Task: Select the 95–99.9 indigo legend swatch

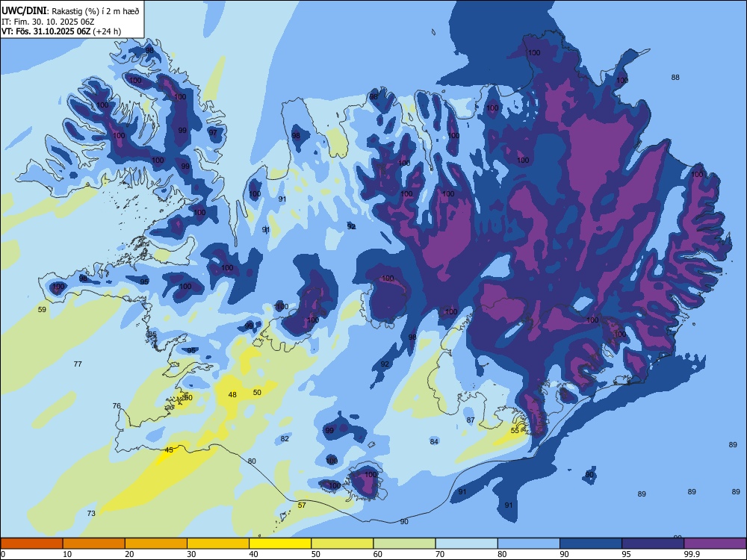Action: pyautogui.click(x=653, y=544)
